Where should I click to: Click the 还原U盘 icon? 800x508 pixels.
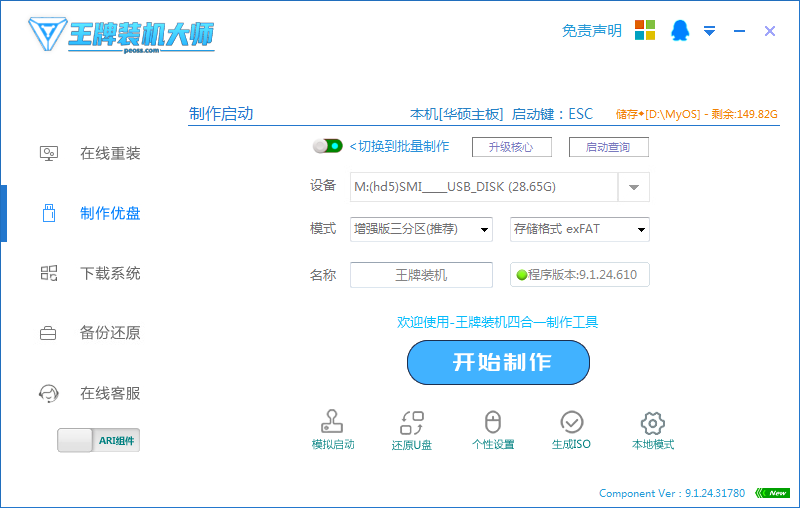412,422
